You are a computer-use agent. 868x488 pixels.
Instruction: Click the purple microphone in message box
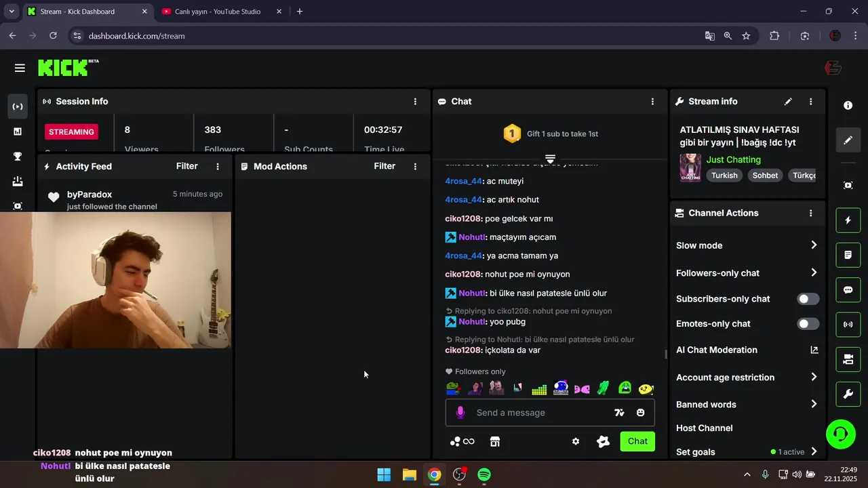tap(460, 412)
